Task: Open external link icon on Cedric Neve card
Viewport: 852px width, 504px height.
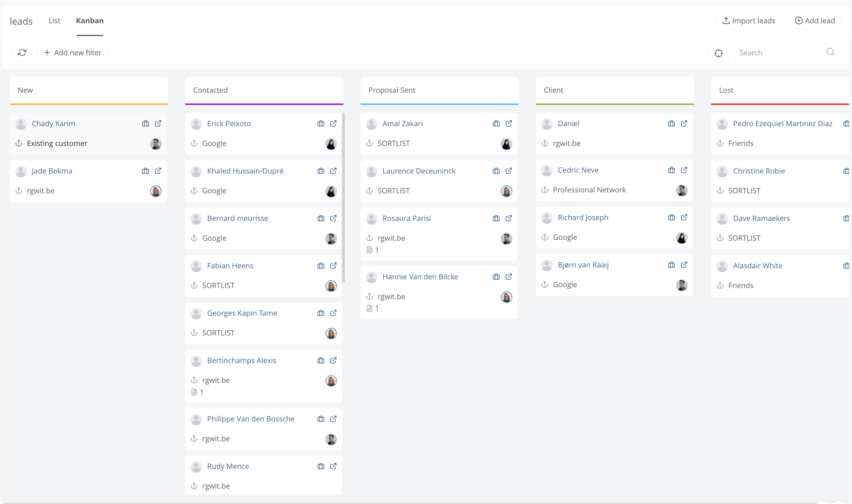Action: point(684,170)
